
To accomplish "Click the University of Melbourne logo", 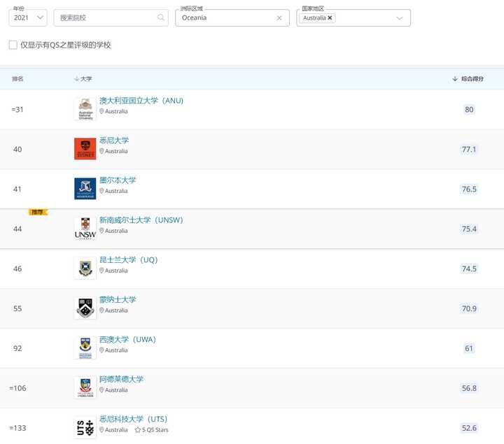I will point(85,189).
